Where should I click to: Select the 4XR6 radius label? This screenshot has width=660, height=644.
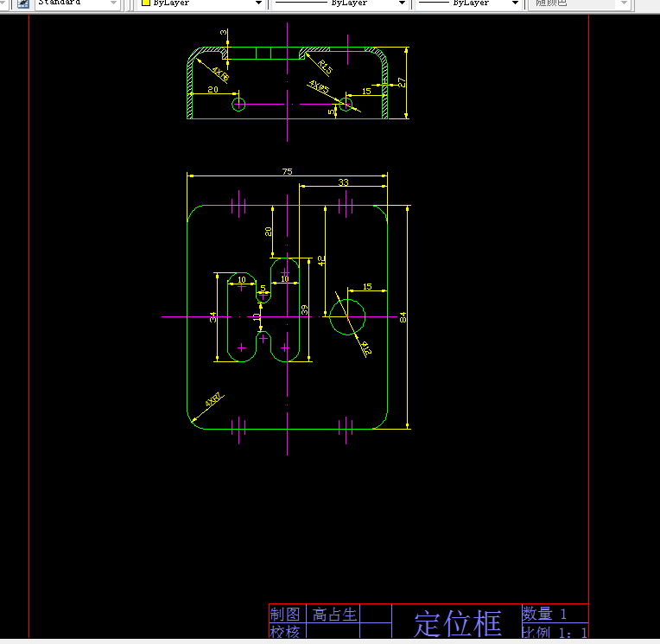coord(220,73)
